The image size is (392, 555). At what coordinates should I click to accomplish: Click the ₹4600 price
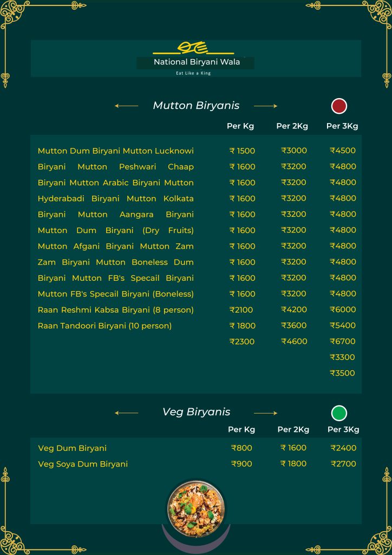[294, 341]
